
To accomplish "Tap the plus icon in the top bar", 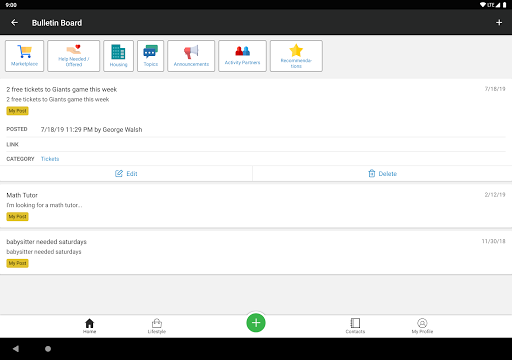I will (x=499, y=23).
